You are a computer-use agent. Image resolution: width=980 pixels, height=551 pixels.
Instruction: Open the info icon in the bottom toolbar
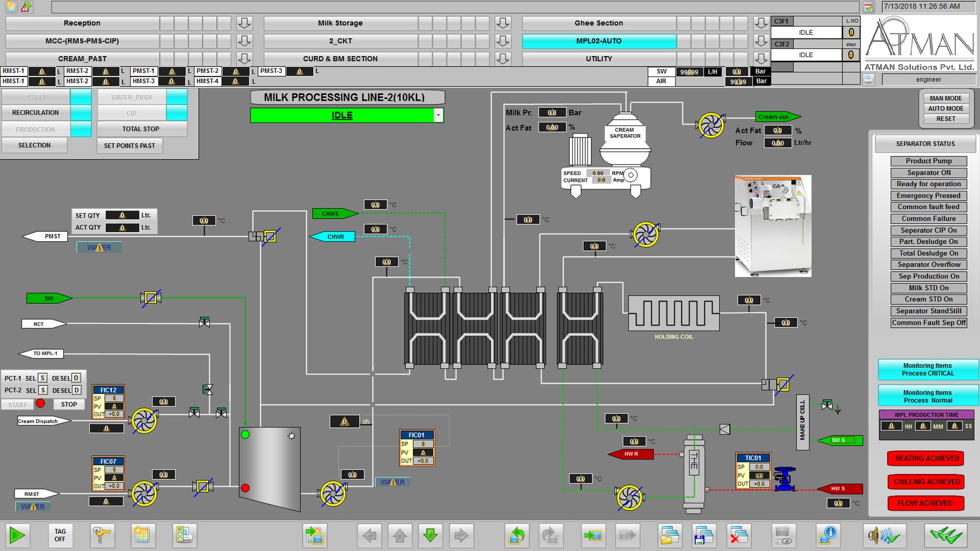pyautogui.click(x=828, y=535)
